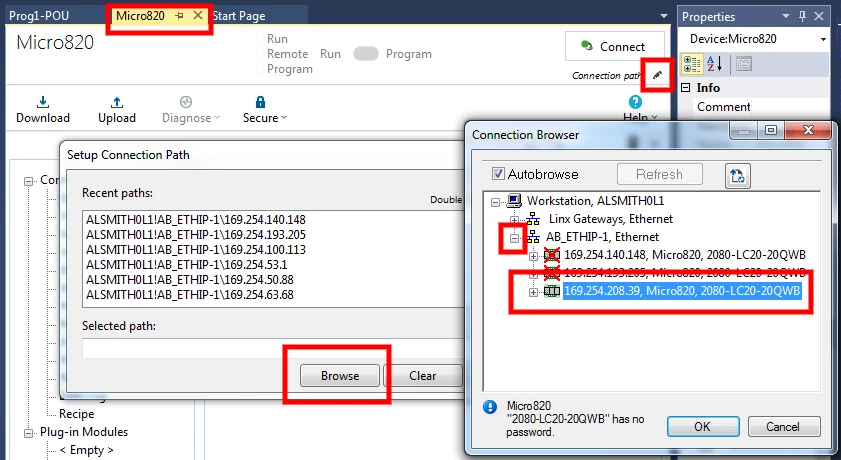
Task: Switch to the Start Page tab
Action: tap(239, 16)
